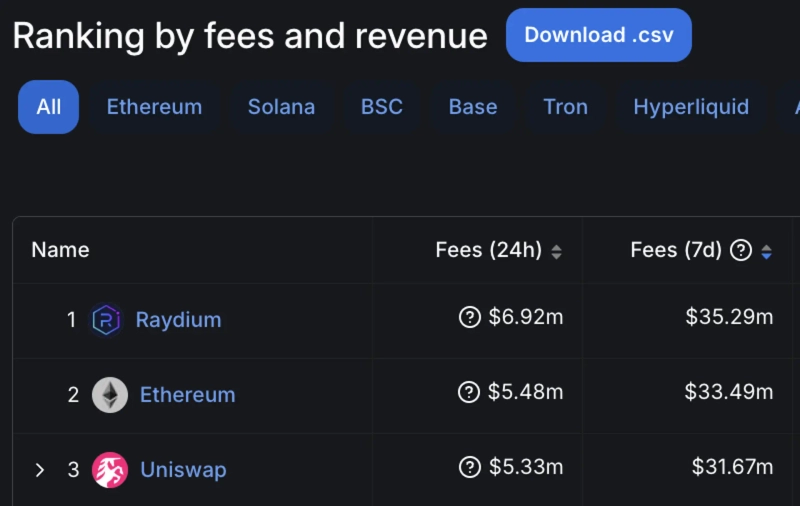Open the Uniswap protocol link
This screenshot has height=506, width=800.
click(183, 469)
